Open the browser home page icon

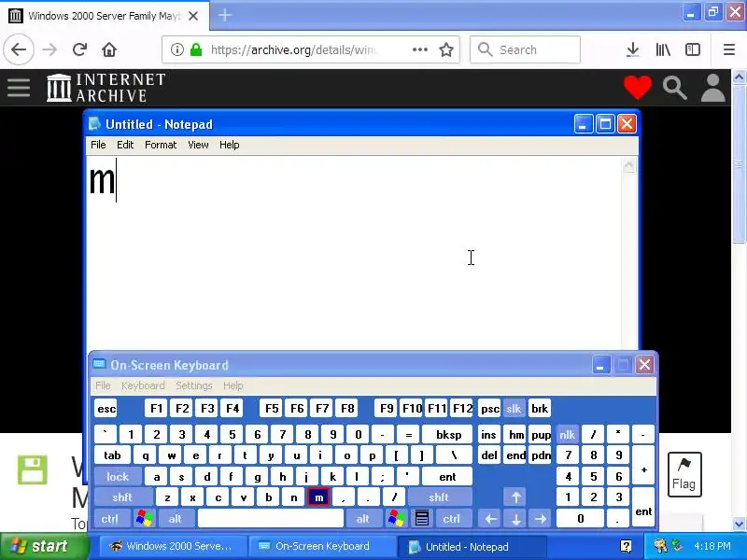pyautogui.click(x=109, y=49)
